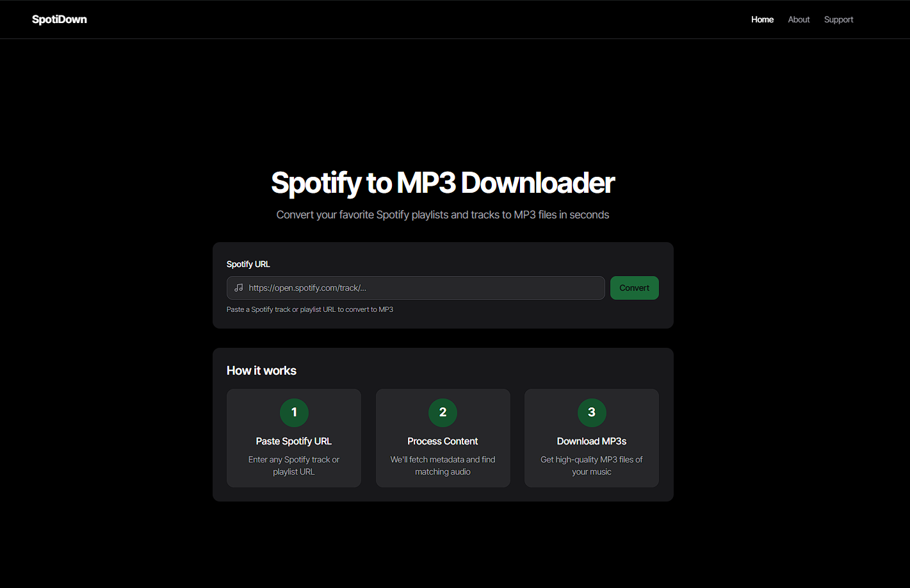The height and width of the screenshot is (588, 910).
Task: Click "Enter any Spotify track or playlist URL" text
Action: tap(294, 466)
